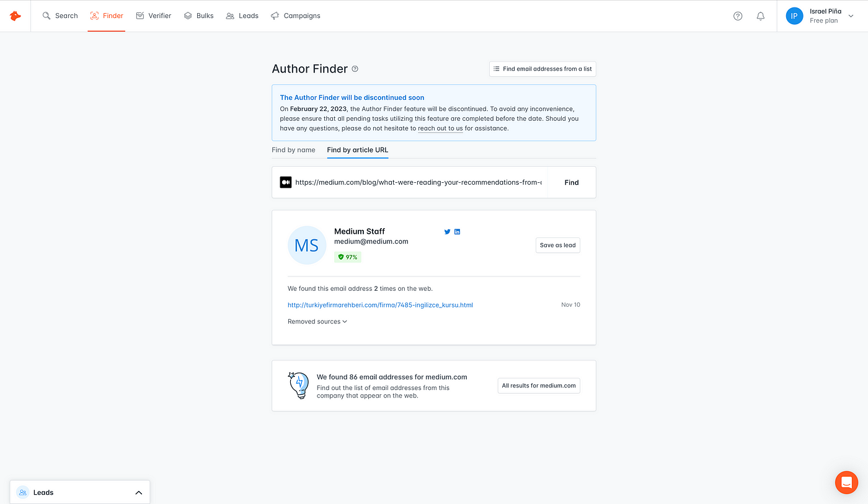Open the Finder tab
Viewport: 868px width, 504px height.
107,15
